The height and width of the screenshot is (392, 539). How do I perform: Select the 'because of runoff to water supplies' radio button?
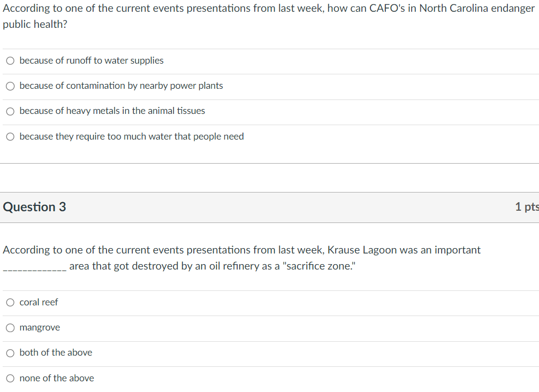click(x=11, y=61)
